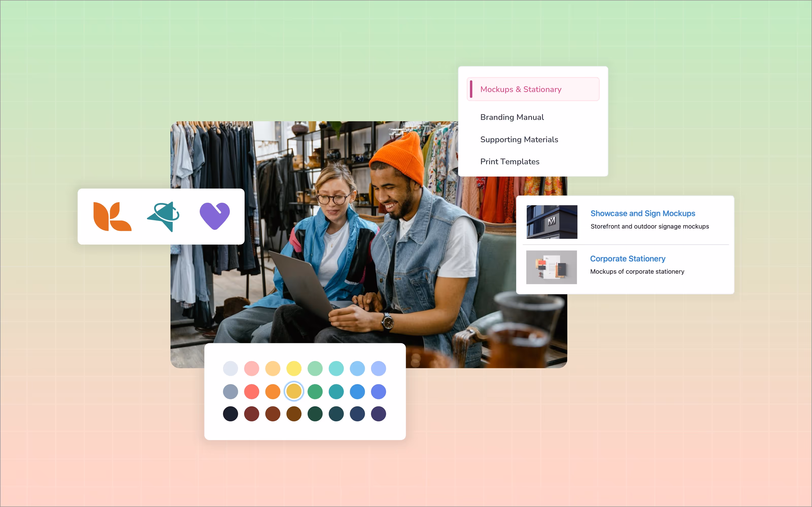
Task: Click the selected yellow swatch indicator ring
Action: (294, 391)
